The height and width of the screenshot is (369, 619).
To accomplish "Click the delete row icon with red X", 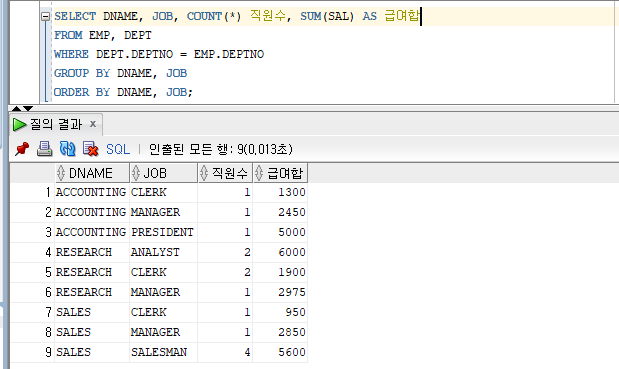I will coord(90,149).
